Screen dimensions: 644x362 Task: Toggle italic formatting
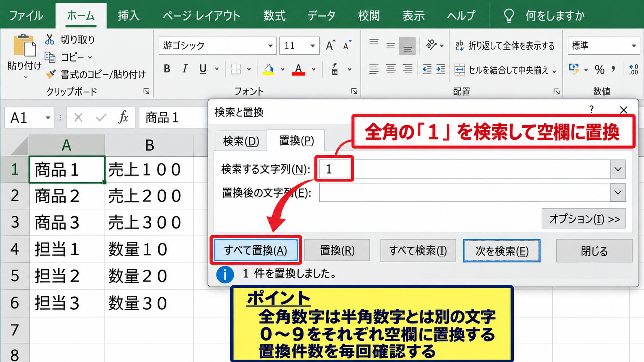point(185,69)
